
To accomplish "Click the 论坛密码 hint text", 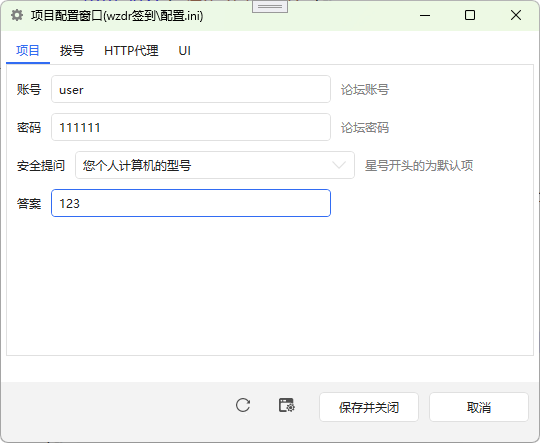I will 365,127.
